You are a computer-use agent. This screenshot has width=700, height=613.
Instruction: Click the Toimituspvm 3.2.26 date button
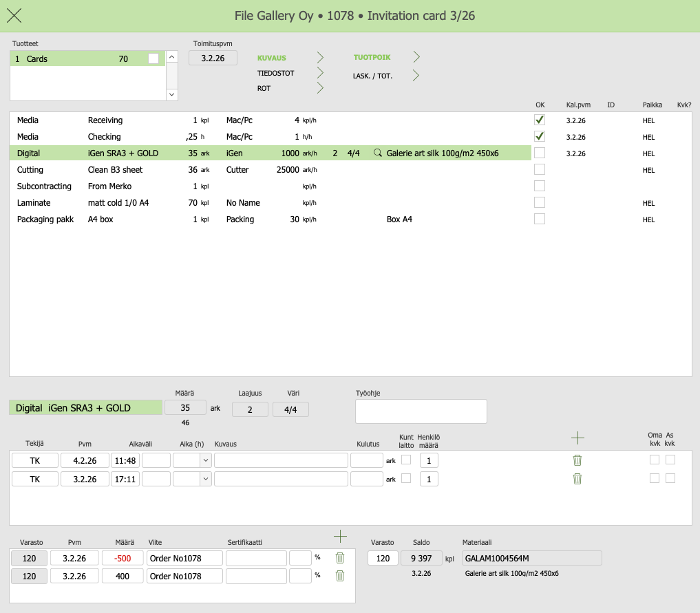[x=213, y=58]
